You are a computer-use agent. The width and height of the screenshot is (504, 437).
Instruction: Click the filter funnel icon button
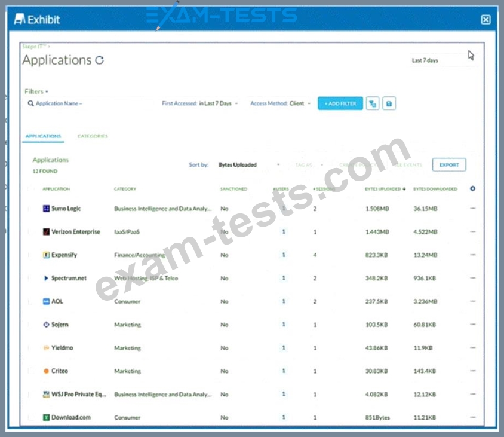pyautogui.click(x=373, y=103)
